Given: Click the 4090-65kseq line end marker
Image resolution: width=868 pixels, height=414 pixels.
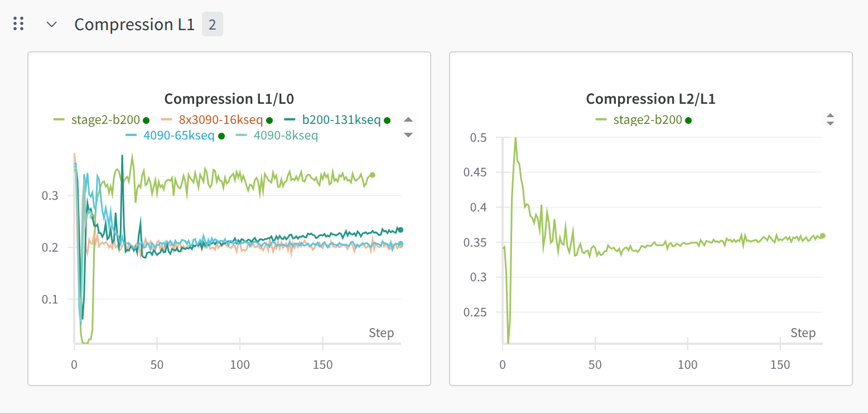Looking at the screenshot, I should [x=400, y=244].
